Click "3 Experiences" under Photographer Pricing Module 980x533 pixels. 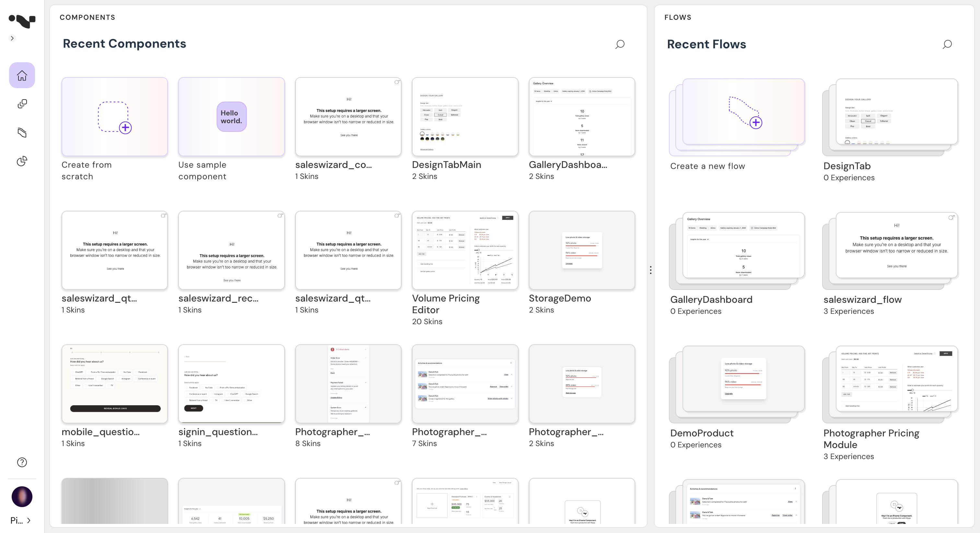coord(849,456)
